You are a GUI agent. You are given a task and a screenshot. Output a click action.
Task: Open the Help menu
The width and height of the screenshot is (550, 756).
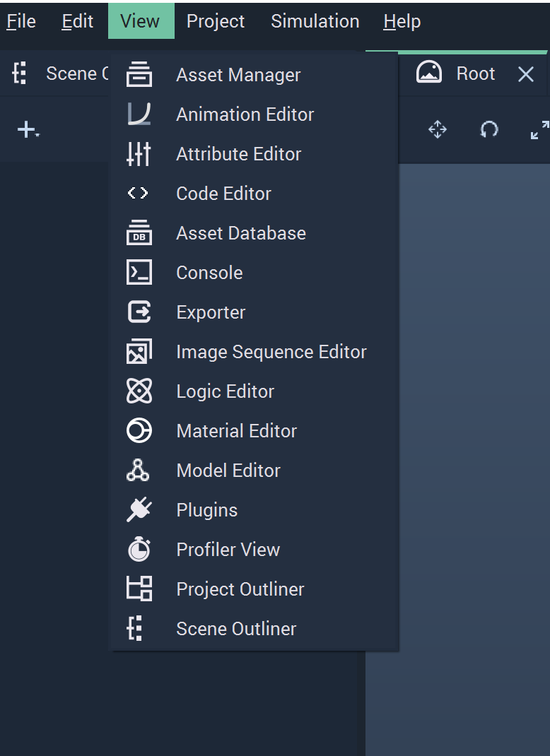[x=402, y=21]
